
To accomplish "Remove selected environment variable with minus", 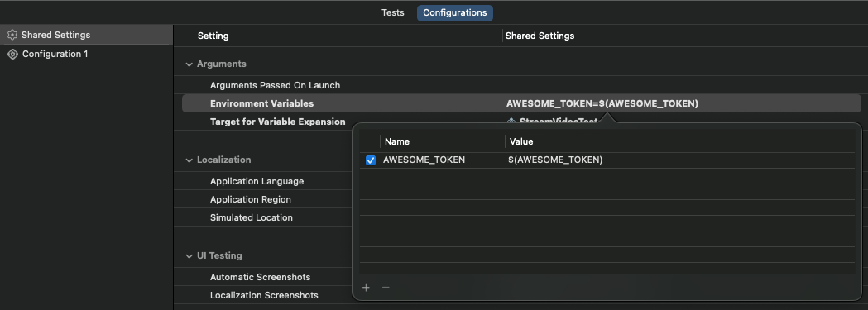I will click(x=386, y=288).
